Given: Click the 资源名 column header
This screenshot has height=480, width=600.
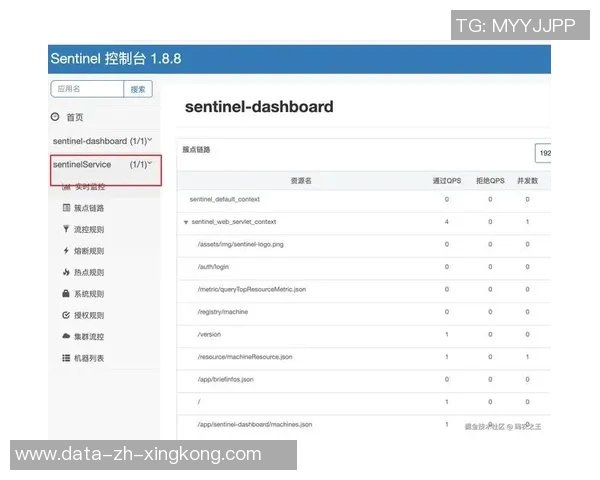Looking at the screenshot, I should (301, 181).
